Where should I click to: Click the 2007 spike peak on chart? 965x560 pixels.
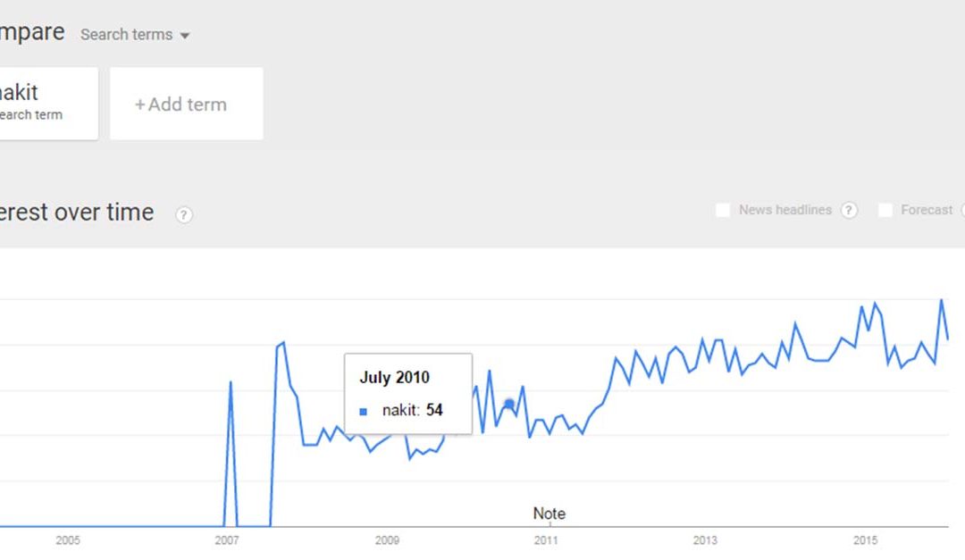click(x=231, y=382)
